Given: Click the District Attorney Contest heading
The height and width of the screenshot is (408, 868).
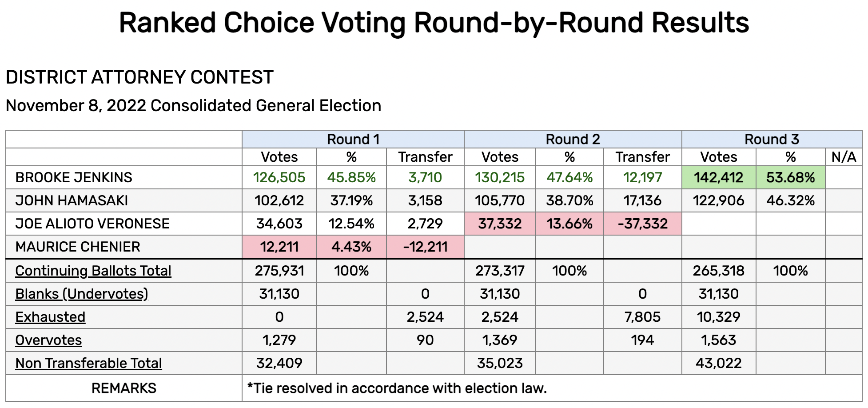Looking at the screenshot, I should [139, 77].
